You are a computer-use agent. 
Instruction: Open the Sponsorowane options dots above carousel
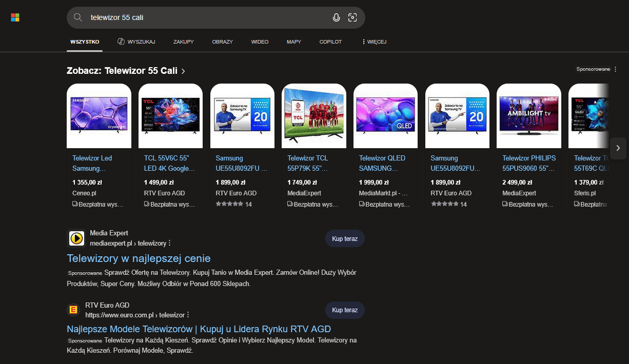[x=615, y=69]
